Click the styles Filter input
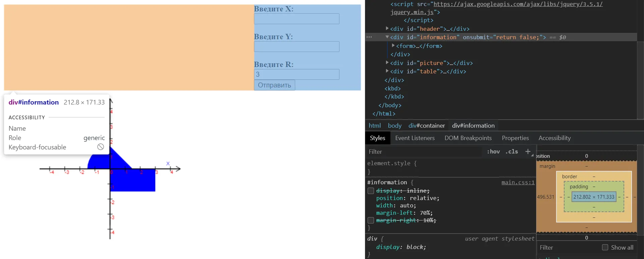644x259 pixels. (x=424, y=152)
